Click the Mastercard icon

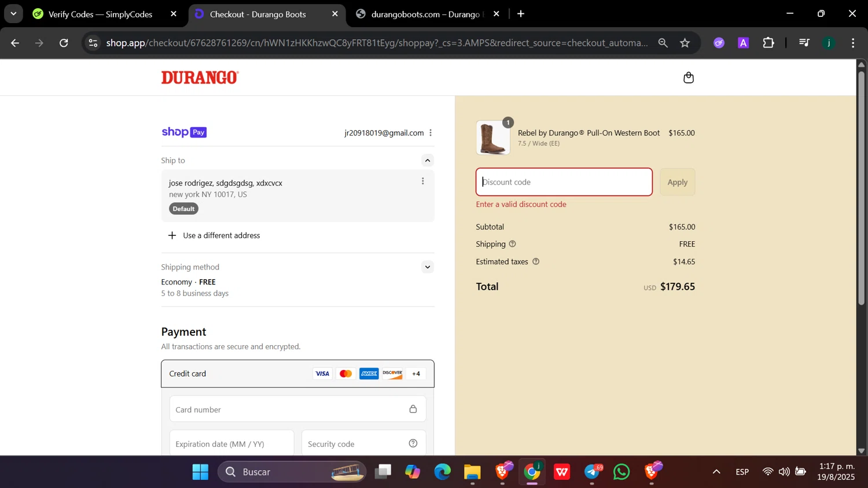coord(345,374)
